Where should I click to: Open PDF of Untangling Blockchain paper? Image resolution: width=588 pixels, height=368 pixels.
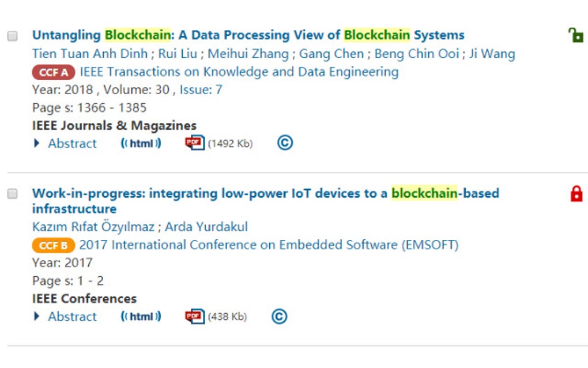[x=195, y=143]
